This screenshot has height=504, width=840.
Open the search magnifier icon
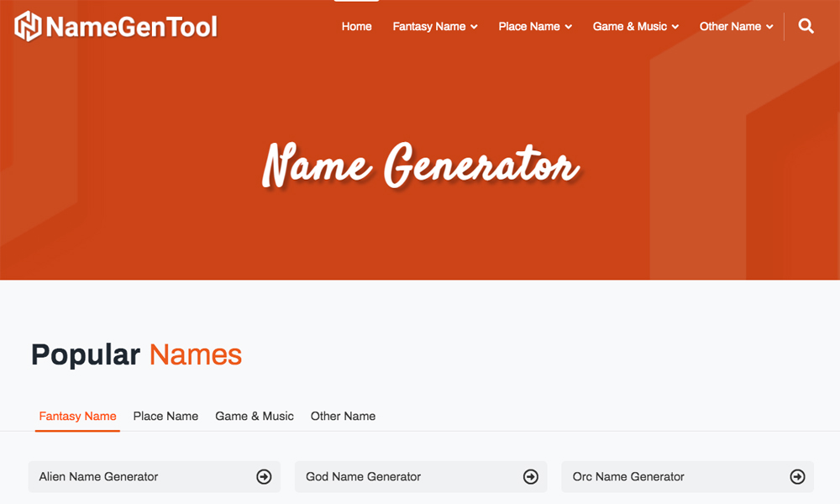[806, 26]
